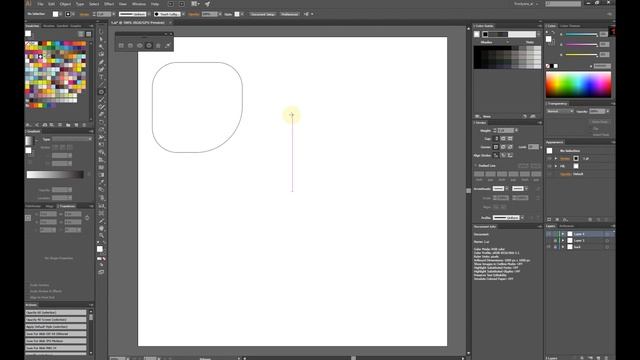The height and width of the screenshot is (360, 640).
Task: Select the Rotate tool
Action: (x=101, y=122)
